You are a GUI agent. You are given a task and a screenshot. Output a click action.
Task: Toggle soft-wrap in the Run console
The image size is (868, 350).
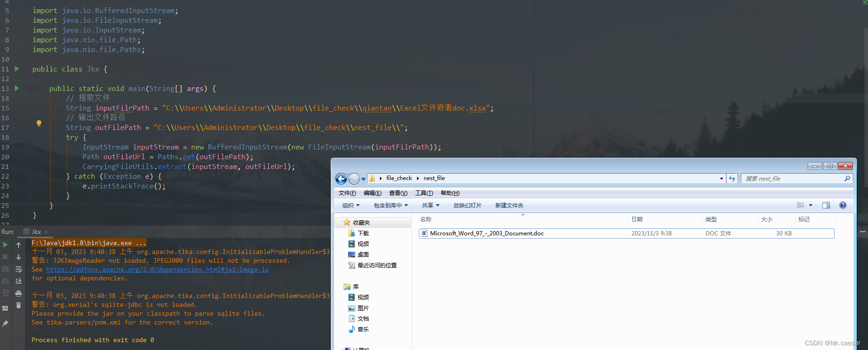[19, 269]
